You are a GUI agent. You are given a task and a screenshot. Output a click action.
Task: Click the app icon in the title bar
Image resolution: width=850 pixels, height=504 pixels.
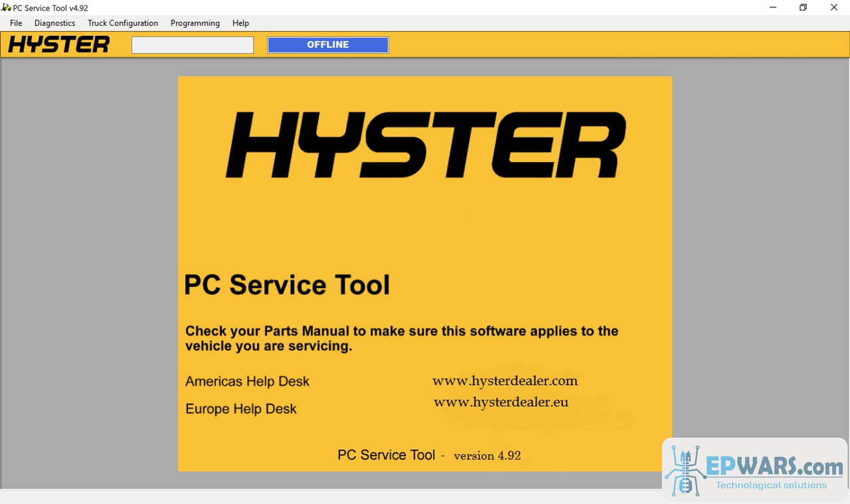[7, 8]
